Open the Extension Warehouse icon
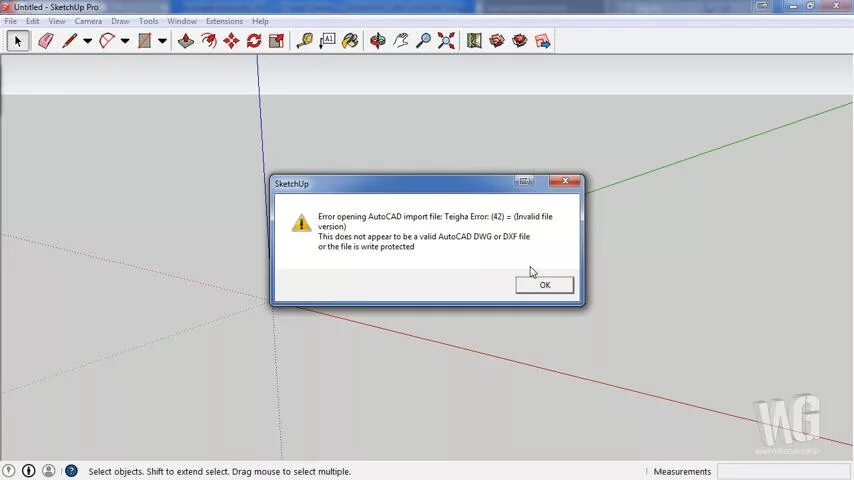Screen dimensions: 854x480 pos(520,41)
